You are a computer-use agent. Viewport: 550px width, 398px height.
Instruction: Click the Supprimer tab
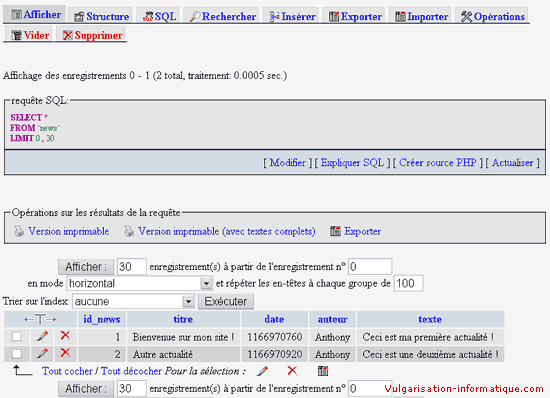(91, 34)
